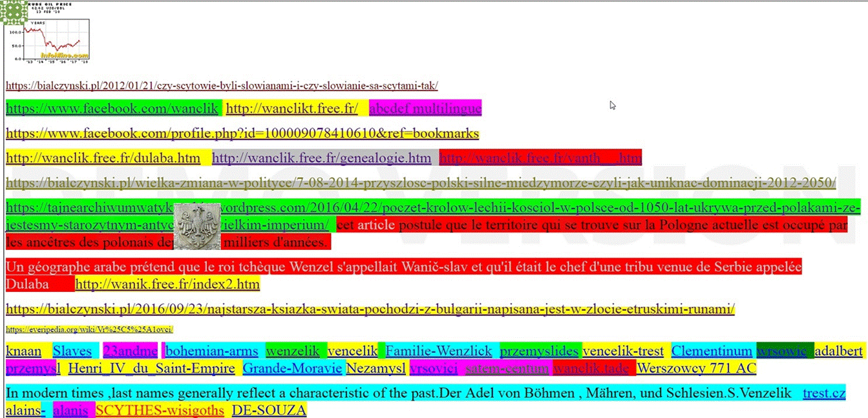
Task: Visit the trest.cz link
Action: pyautogui.click(x=824, y=393)
